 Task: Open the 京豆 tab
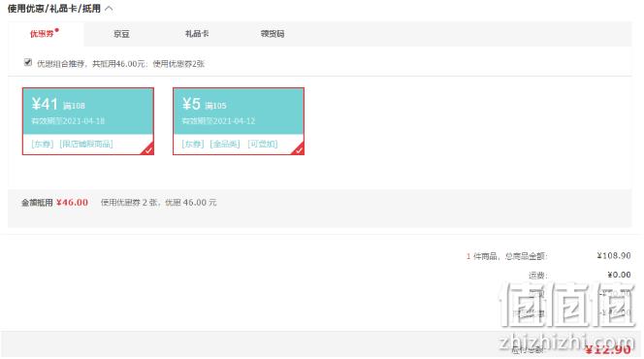pos(121,34)
